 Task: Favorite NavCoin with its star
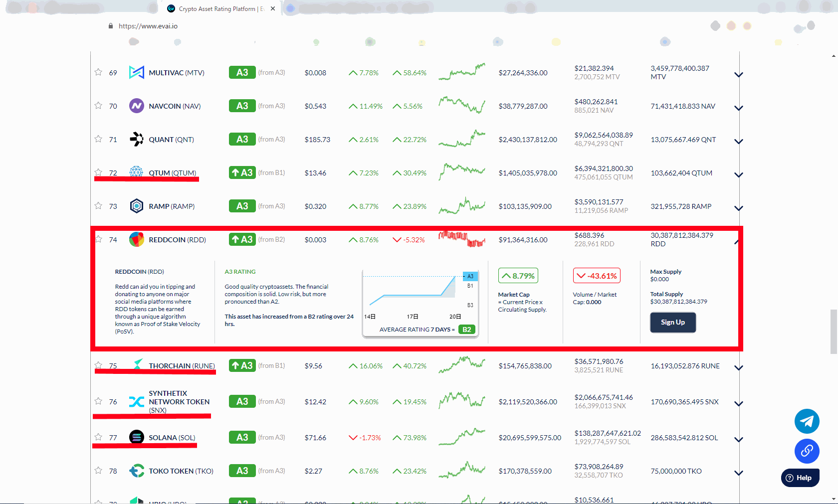pos(98,106)
